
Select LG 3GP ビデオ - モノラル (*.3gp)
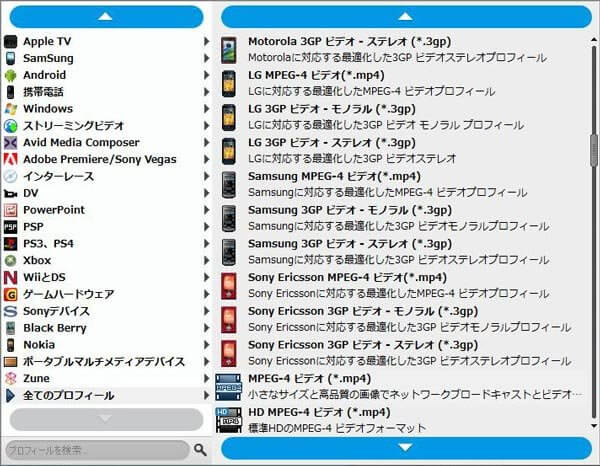click(402, 117)
